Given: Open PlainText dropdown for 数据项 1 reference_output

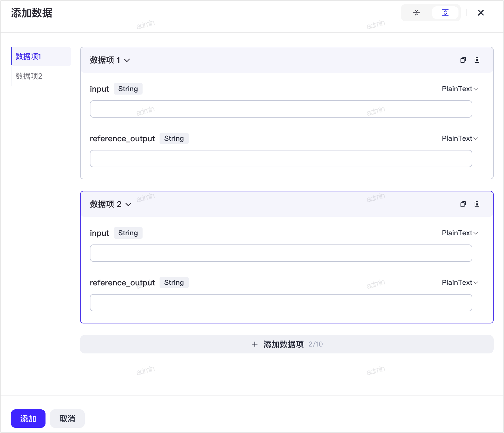Looking at the screenshot, I should coord(460,138).
